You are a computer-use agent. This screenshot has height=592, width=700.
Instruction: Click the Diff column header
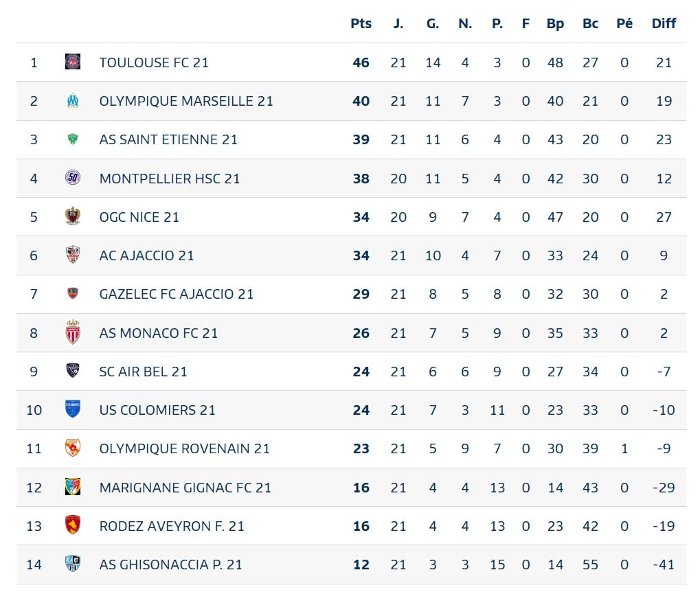click(664, 23)
